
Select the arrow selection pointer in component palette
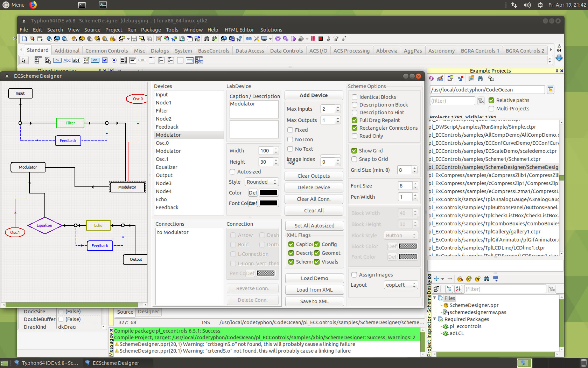[x=24, y=60]
